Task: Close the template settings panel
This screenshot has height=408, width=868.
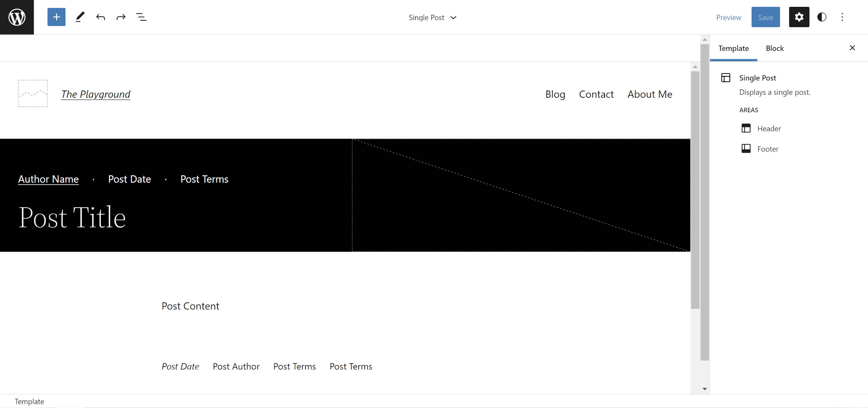Action: coord(852,47)
